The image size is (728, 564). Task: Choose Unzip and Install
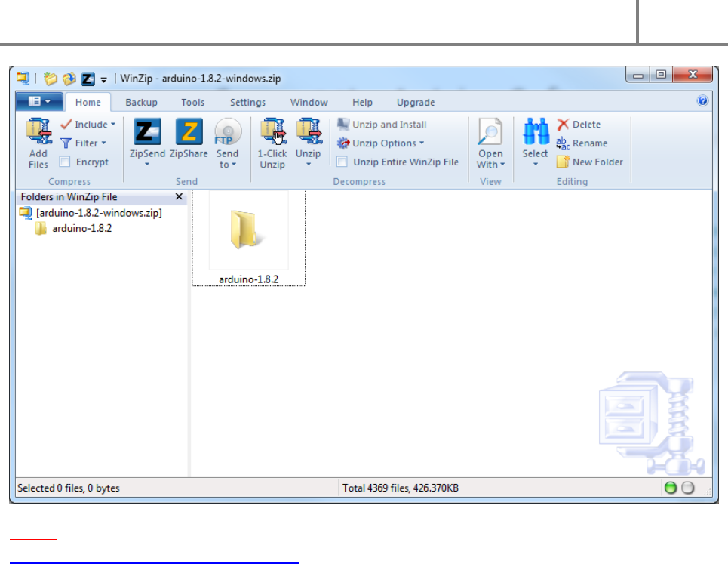coord(382,125)
